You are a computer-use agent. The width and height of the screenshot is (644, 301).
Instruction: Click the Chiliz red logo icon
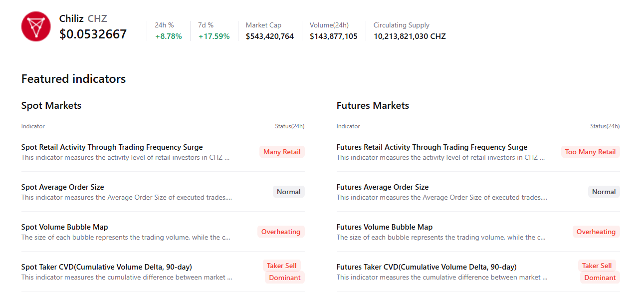pos(36,26)
